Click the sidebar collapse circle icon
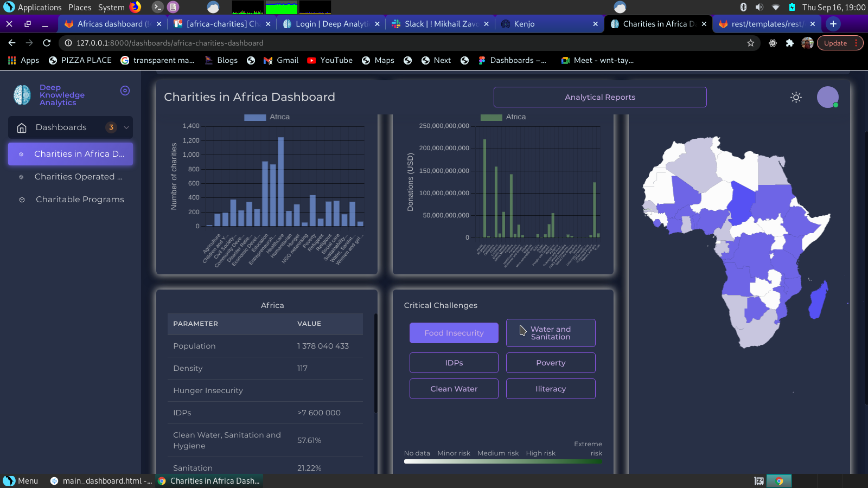The width and height of the screenshot is (868, 488). pyautogui.click(x=125, y=91)
